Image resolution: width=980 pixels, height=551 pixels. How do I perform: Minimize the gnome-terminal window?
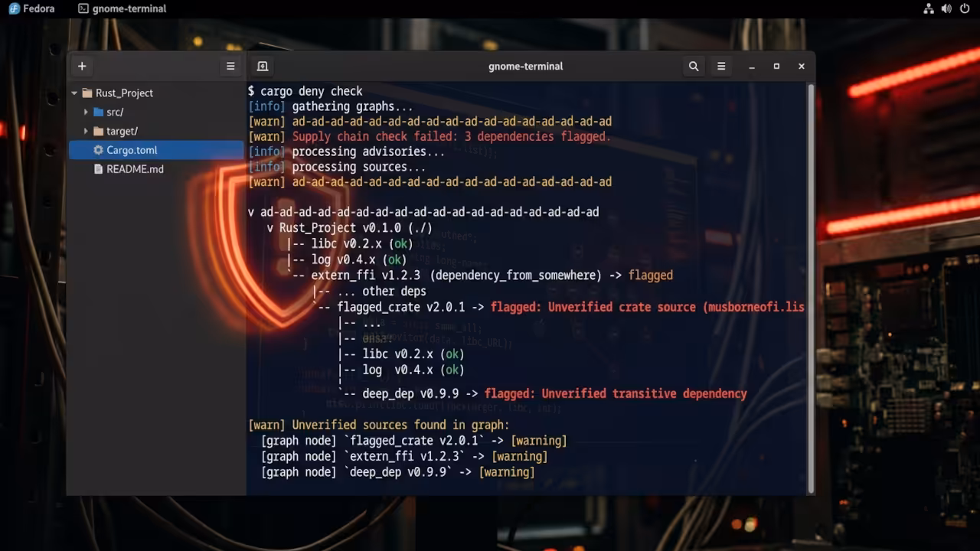(752, 67)
